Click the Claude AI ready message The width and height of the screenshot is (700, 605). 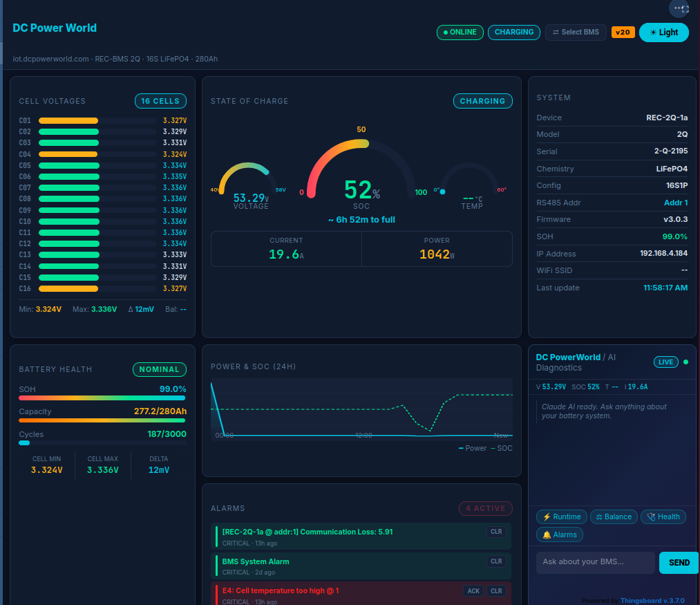coord(603,411)
